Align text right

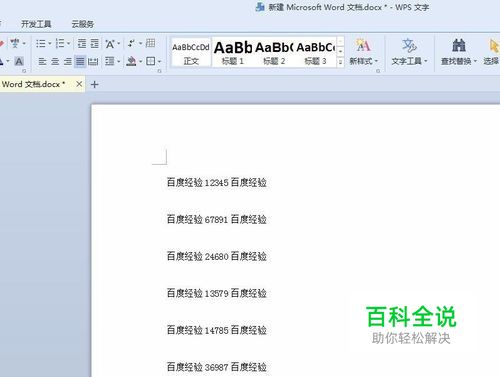pos(68,61)
